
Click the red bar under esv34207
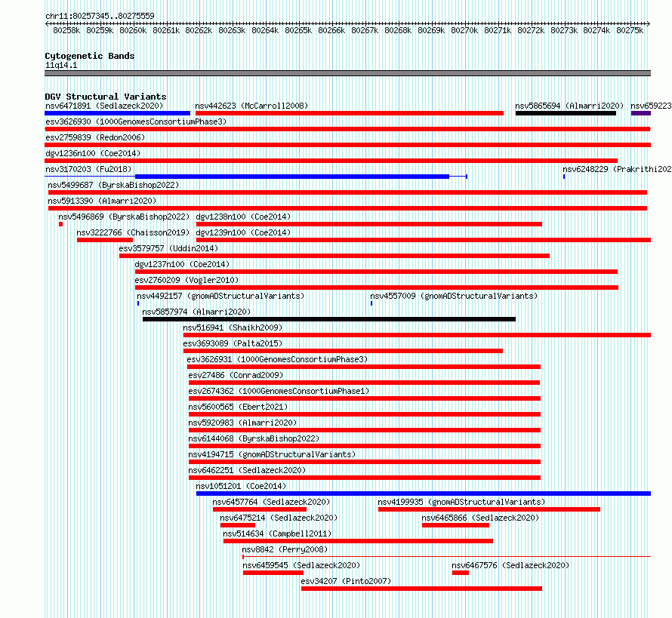pos(422,589)
